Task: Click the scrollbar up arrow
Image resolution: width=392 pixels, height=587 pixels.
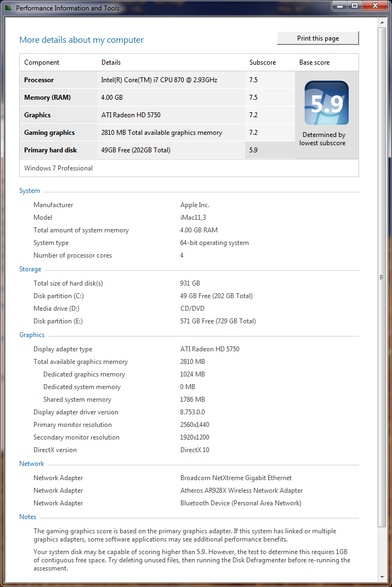Action: [x=382, y=22]
